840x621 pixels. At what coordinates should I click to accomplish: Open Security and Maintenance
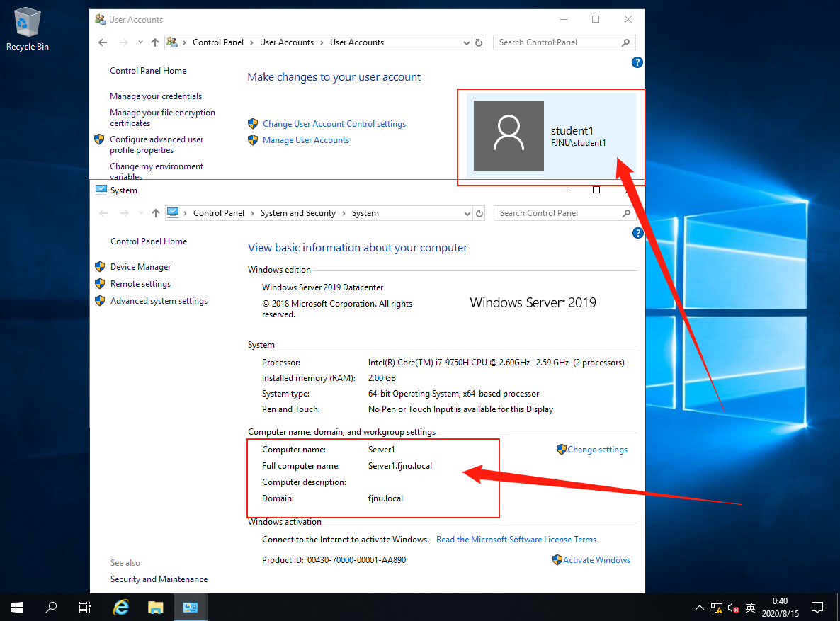coord(159,579)
